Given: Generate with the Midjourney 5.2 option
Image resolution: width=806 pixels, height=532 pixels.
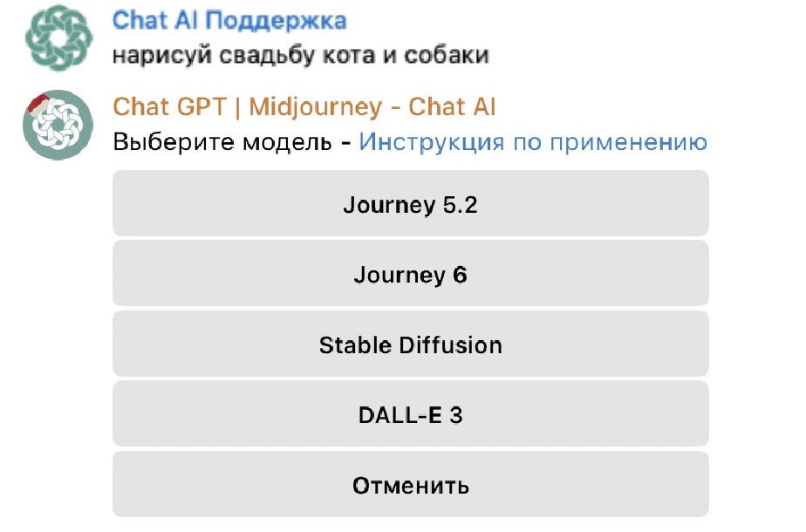Looking at the screenshot, I should pos(410,205).
